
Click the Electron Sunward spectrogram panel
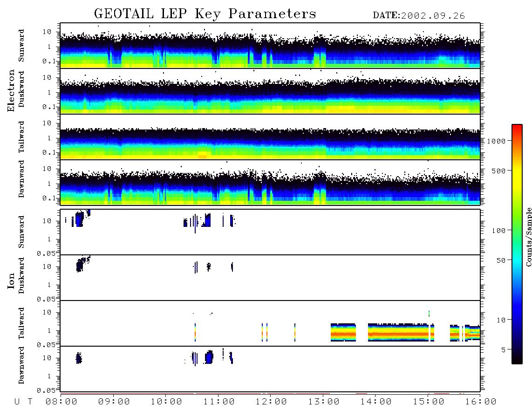(270, 46)
